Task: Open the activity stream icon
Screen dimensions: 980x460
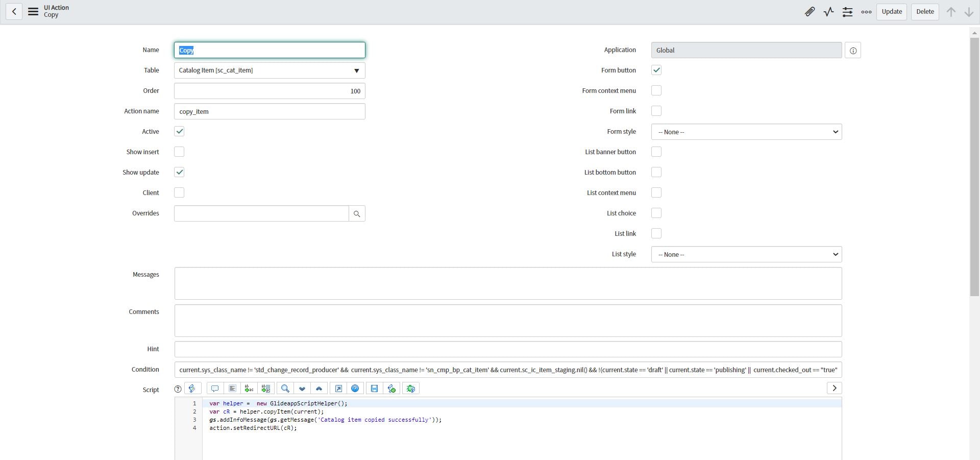Action: [x=828, y=12]
